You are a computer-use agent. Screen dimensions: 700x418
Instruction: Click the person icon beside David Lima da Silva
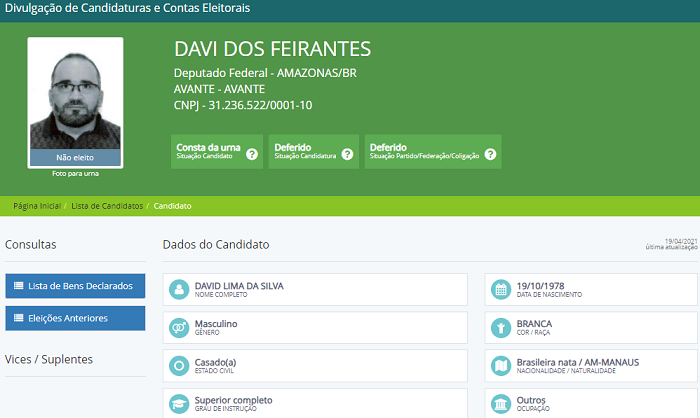[x=178, y=289]
